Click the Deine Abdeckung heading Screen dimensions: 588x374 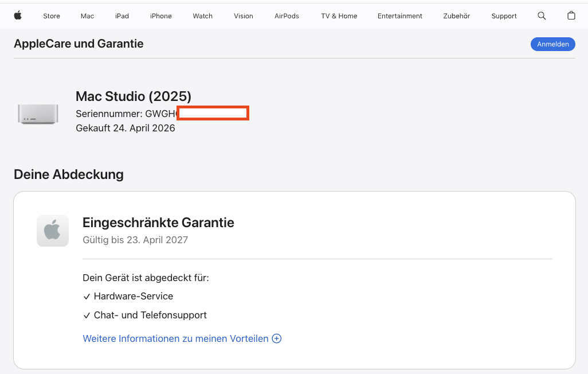click(69, 174)
